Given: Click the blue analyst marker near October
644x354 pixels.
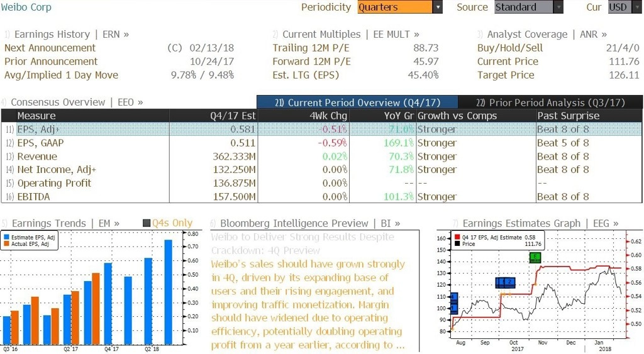Looking at the screenshot, I should [x=505, y=282].
